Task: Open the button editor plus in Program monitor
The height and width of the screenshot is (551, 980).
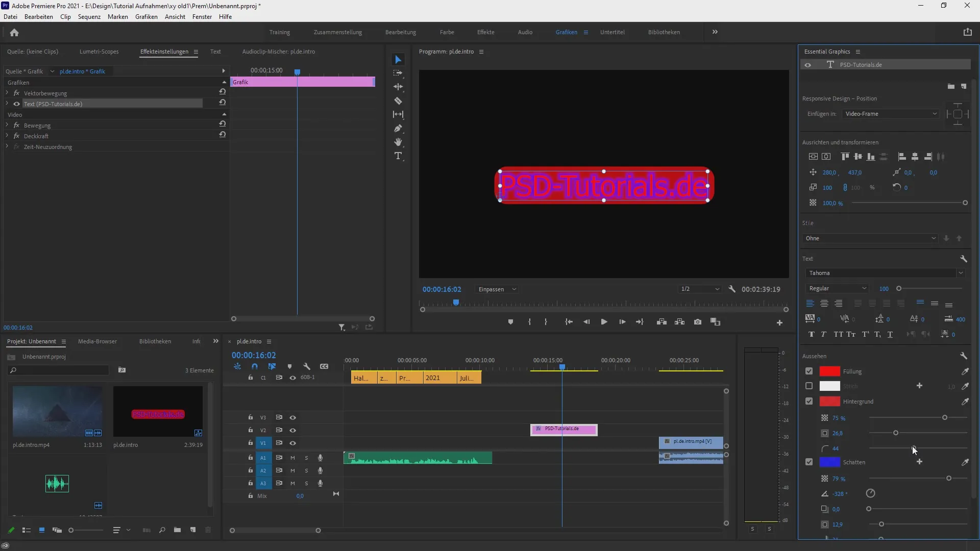Action: pyautogui.click(x=779, y=322)
